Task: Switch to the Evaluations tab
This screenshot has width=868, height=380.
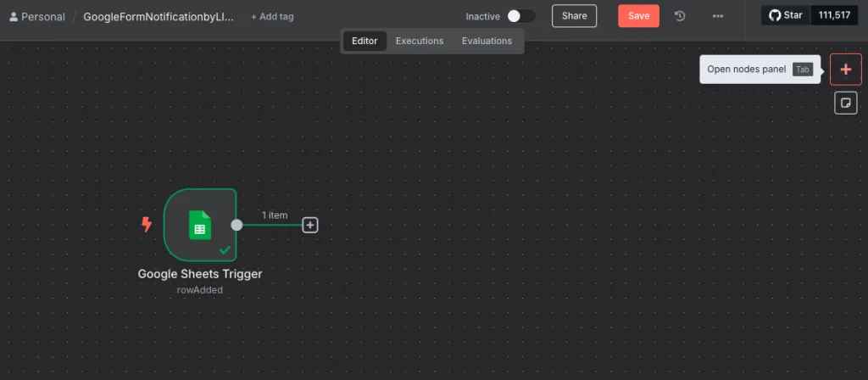Action: [487, 41]
